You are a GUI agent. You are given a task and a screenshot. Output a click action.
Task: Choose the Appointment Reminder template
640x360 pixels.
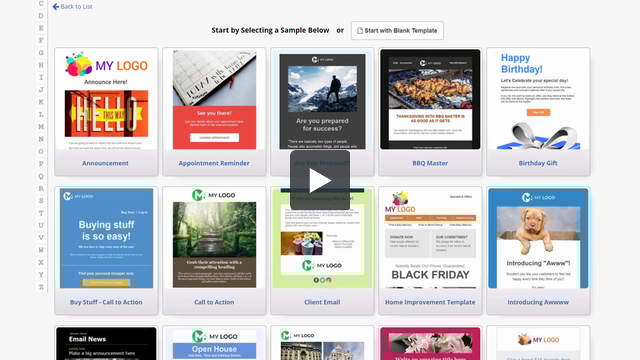(214, 111)
